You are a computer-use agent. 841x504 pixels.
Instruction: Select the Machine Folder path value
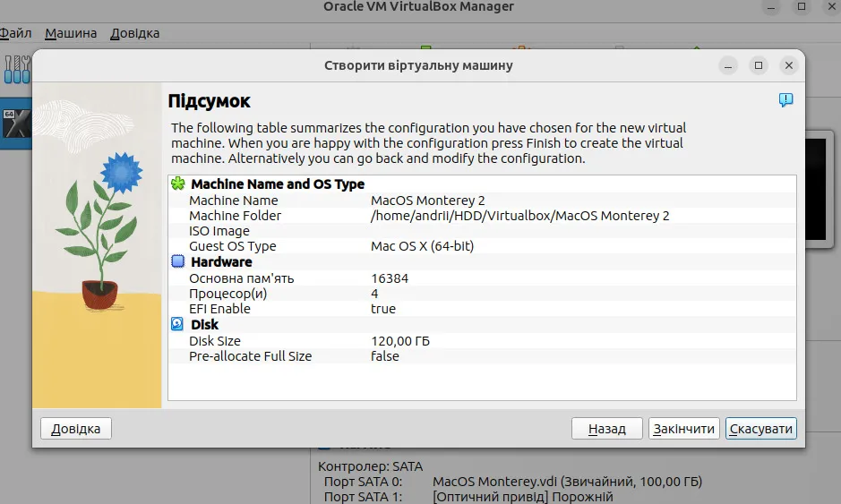[x=519, y=216]
